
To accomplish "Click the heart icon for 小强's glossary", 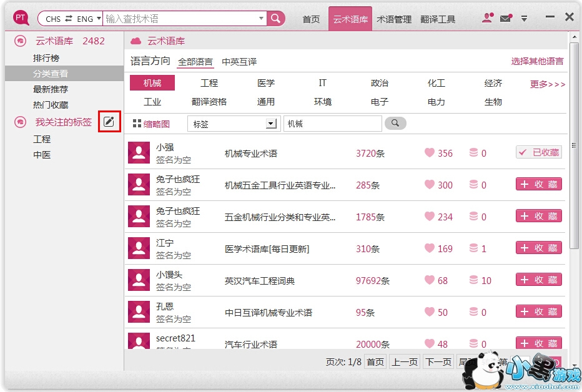I will coord(429,152).
